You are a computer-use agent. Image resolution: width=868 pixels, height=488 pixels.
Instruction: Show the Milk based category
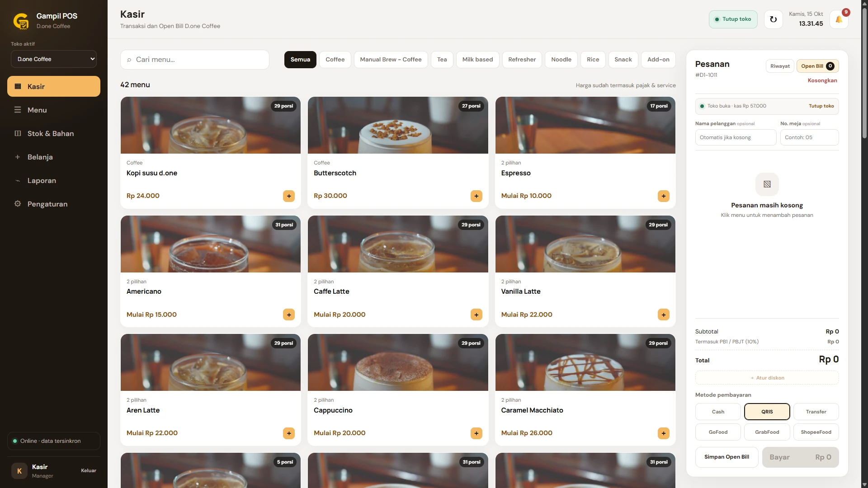coord(477,60)
